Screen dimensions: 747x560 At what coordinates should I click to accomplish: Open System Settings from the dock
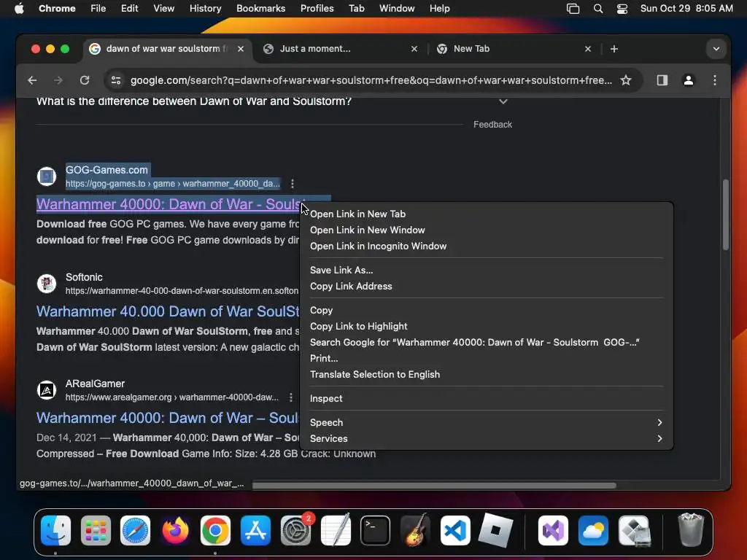(296, 530)
